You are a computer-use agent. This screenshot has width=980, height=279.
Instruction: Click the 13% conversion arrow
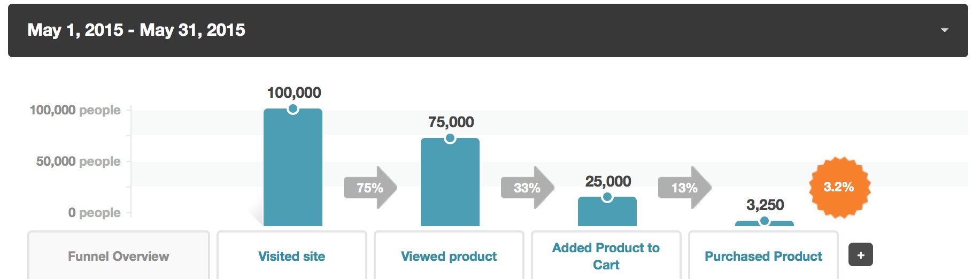coord(685,188)
